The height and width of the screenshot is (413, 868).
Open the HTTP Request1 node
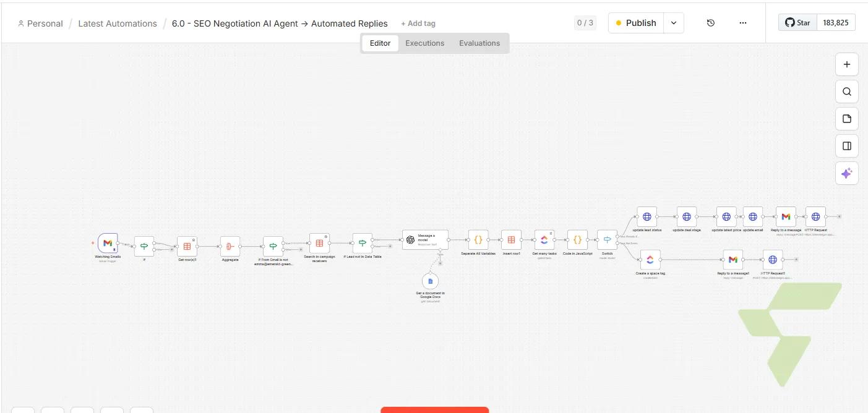click(773, 260)
